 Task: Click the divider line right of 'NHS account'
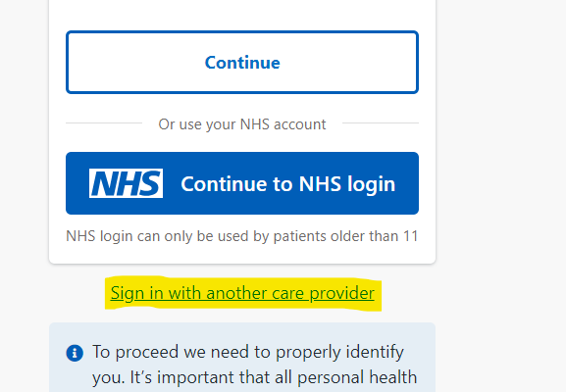point(381,122)
